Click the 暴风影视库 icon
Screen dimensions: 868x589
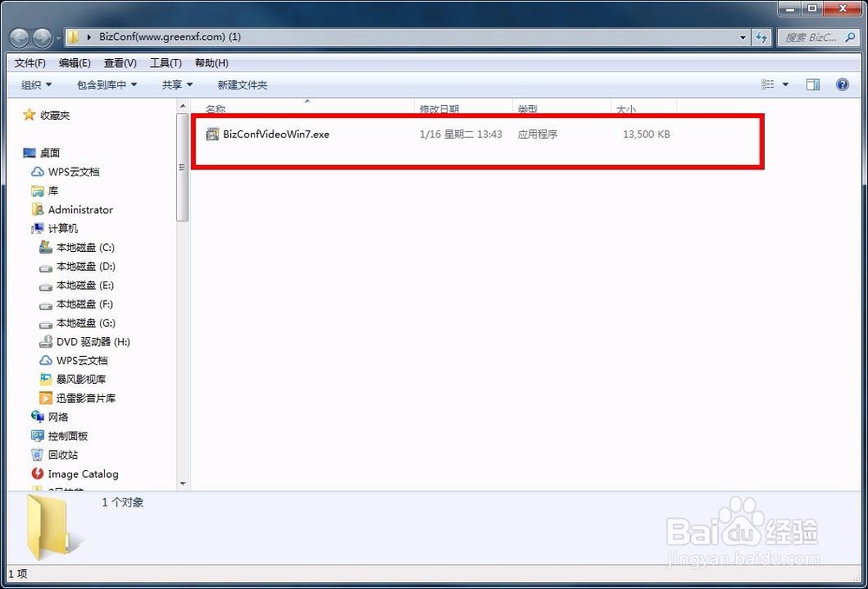[x=46, y=379]
